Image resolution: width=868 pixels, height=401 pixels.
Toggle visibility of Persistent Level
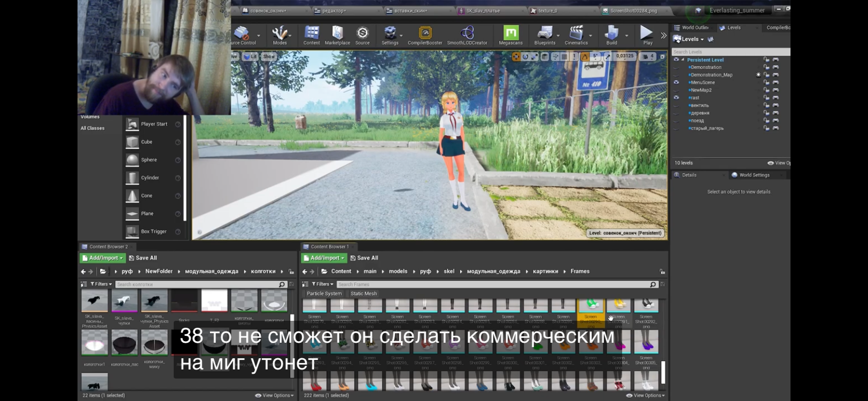pyautogui.click(x=676, y=59)
